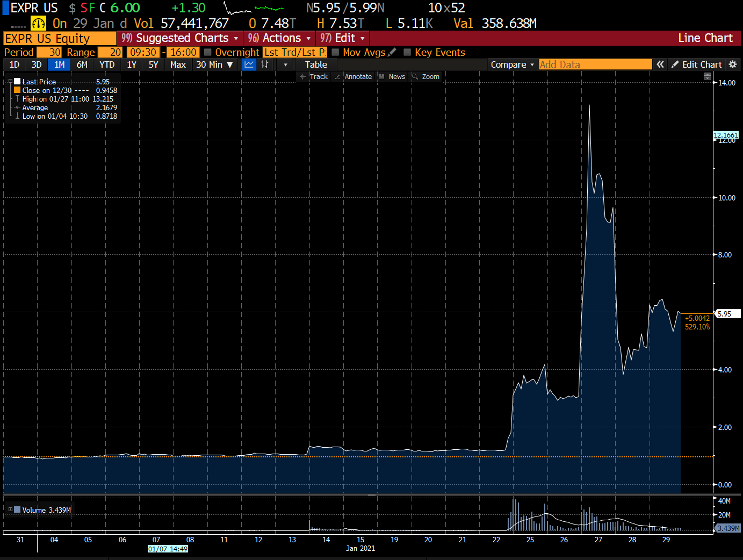Select the 1M time range tab
The image size is (743, 560).
point(59,64)
